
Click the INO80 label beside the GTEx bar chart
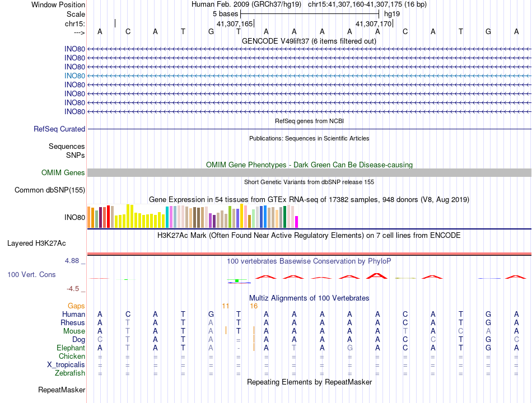point(74,217)
